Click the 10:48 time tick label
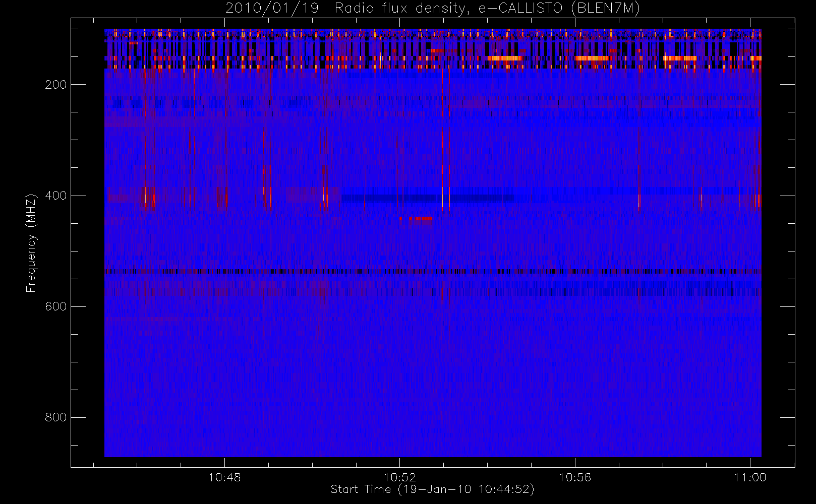816x504 pixels. tap(224, 477)
